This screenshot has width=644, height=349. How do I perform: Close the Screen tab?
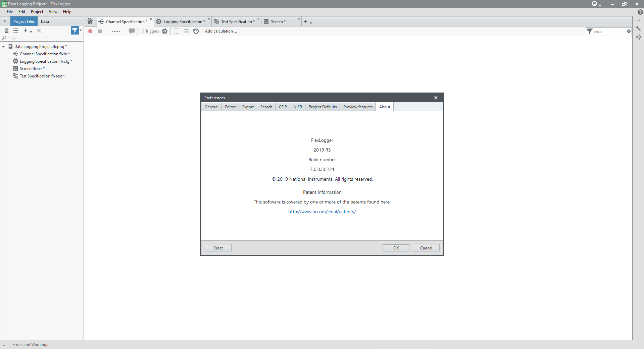(x=299, y=19)
